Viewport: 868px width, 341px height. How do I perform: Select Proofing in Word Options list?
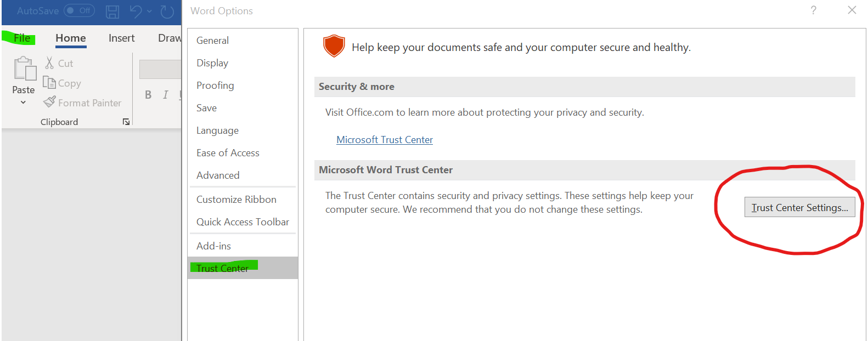215,86
